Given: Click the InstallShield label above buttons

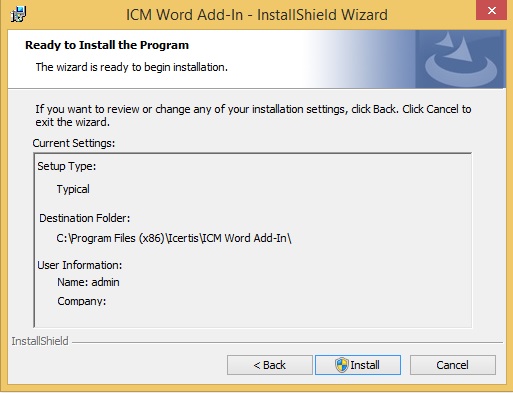Looking at the screenshot, I should (x=40, y=341).
